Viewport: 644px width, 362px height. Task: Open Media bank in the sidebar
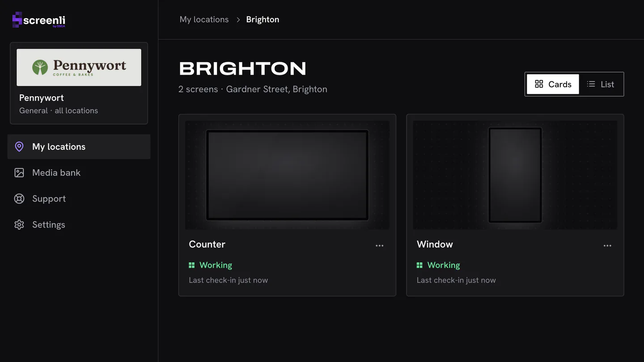click(79, 173)
